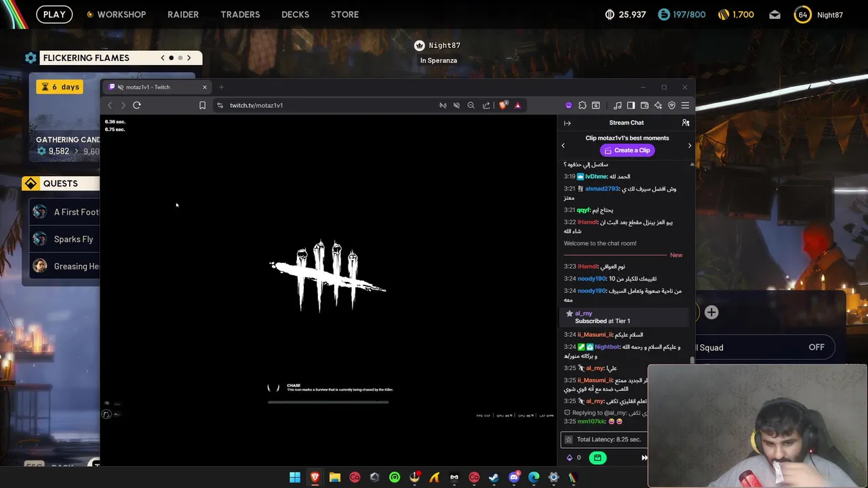Open the RAIDER menu tab
Image resolution: width=868 pixels, height=488 pixels.
coord(183,14)
